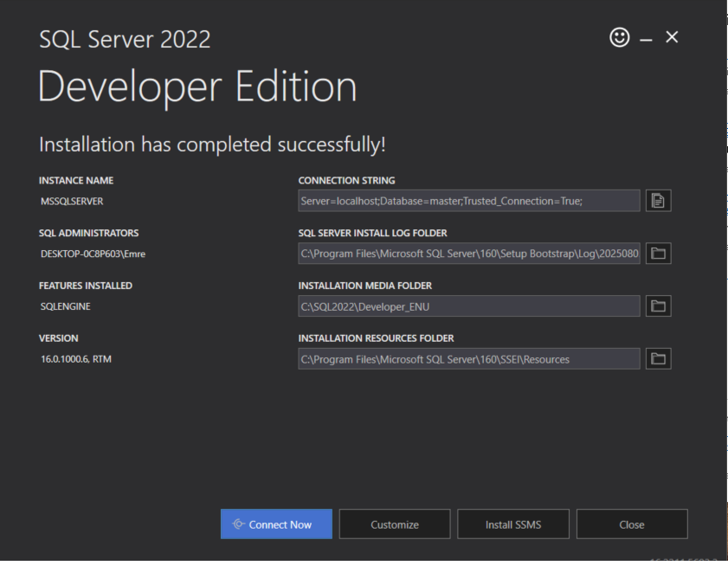This screenshot has width=728, height=572.
Task: Open the Customize installation option
Action: [395, 524]
